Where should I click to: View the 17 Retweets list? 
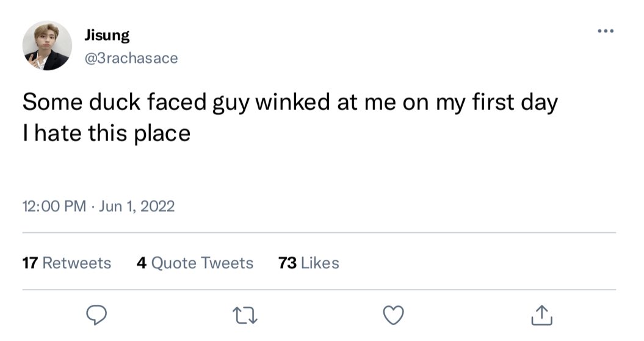point(67,263)
